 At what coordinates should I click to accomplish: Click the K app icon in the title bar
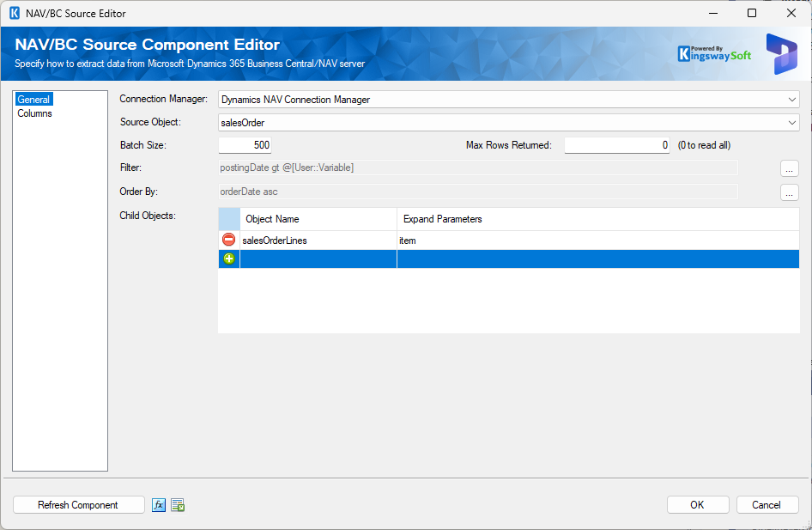pos(15,13)
